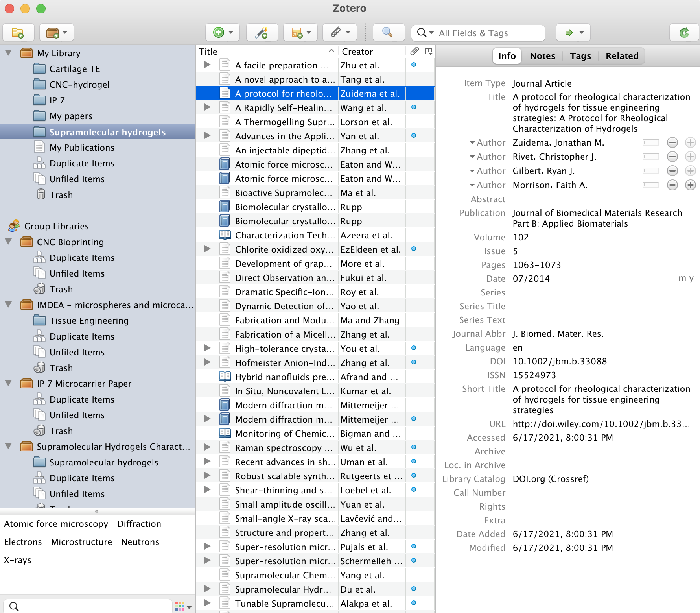Click the New Collection toolbar icon
Image resolution: width=700 pixels, height=613 pixels.
[x=18, y=33]
